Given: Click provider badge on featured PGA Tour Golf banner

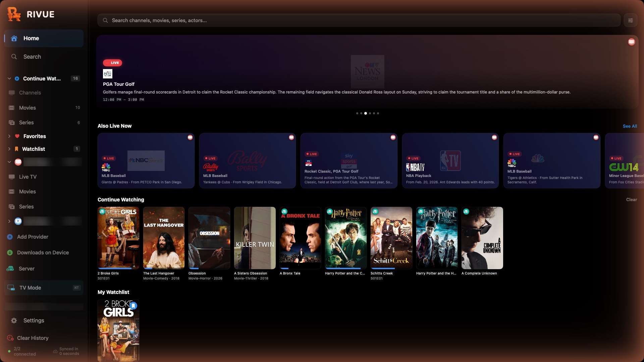Looking at the screenshot, I should tap(632, 42).
